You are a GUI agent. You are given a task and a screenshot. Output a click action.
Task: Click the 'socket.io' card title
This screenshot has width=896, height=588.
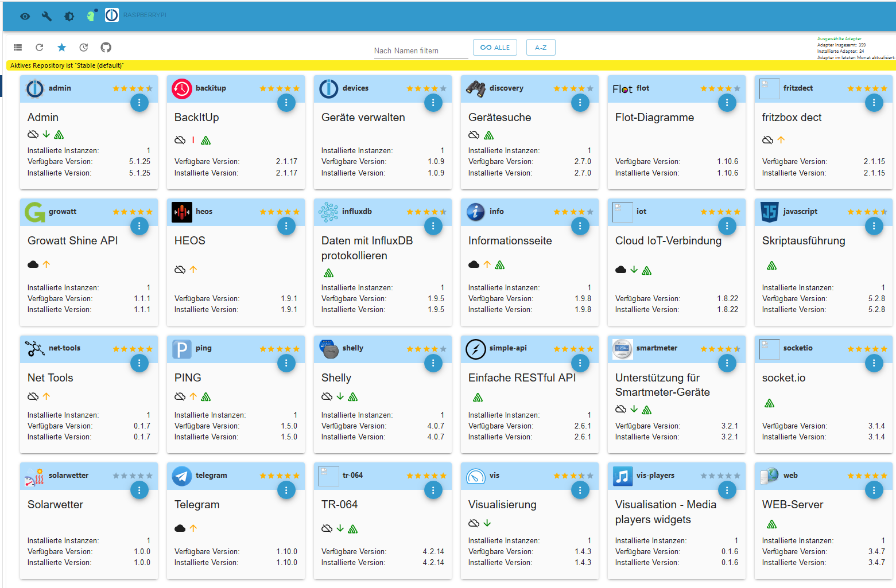click(x=783, y=378)
